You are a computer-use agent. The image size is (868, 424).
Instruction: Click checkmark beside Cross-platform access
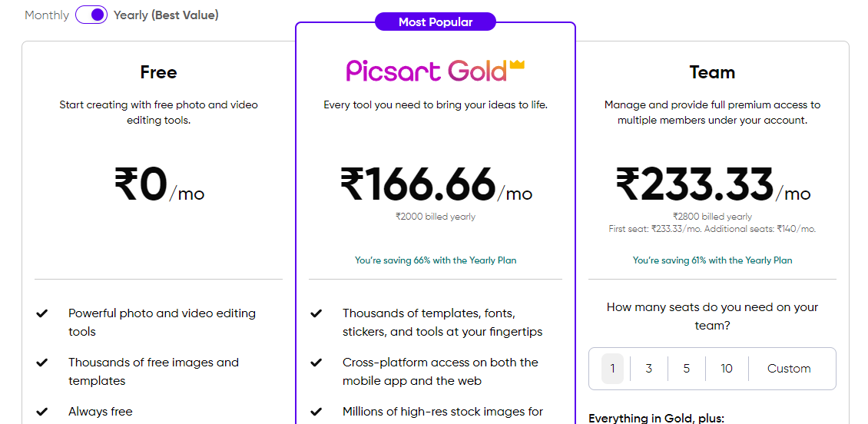point(316,363)
